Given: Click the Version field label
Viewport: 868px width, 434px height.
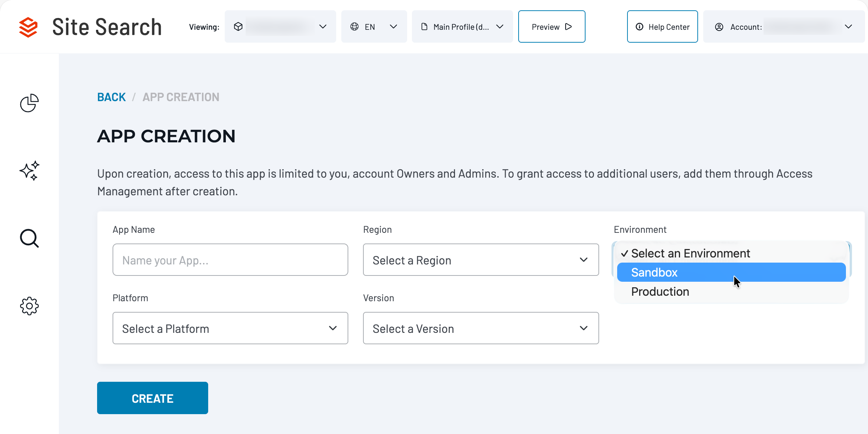Looking at the screenshot, I should 378,298.
